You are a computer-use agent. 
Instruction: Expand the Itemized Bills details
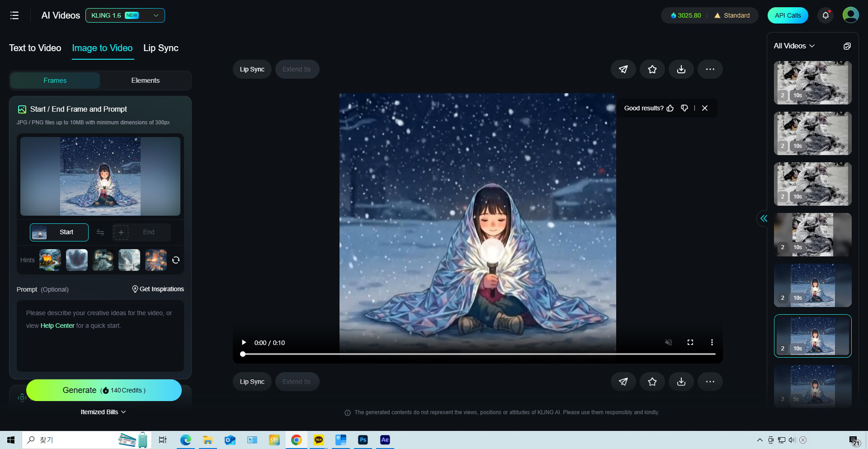tap(103, 412)
